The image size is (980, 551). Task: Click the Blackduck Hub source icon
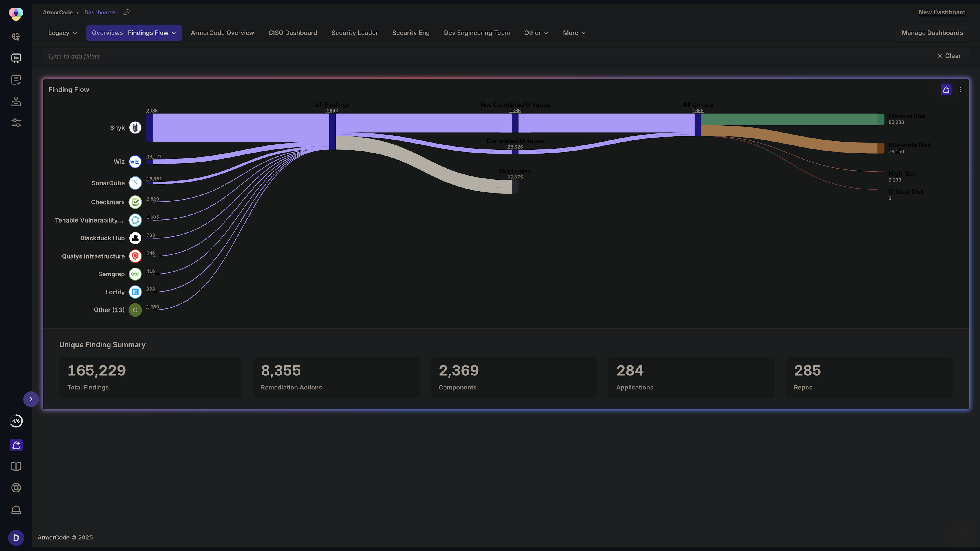[135, 238]
